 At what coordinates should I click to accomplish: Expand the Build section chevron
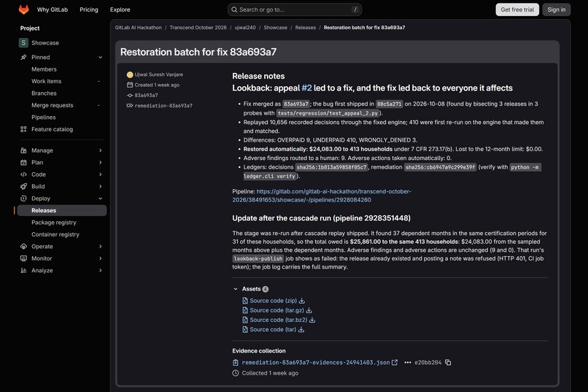click(100, 186)
